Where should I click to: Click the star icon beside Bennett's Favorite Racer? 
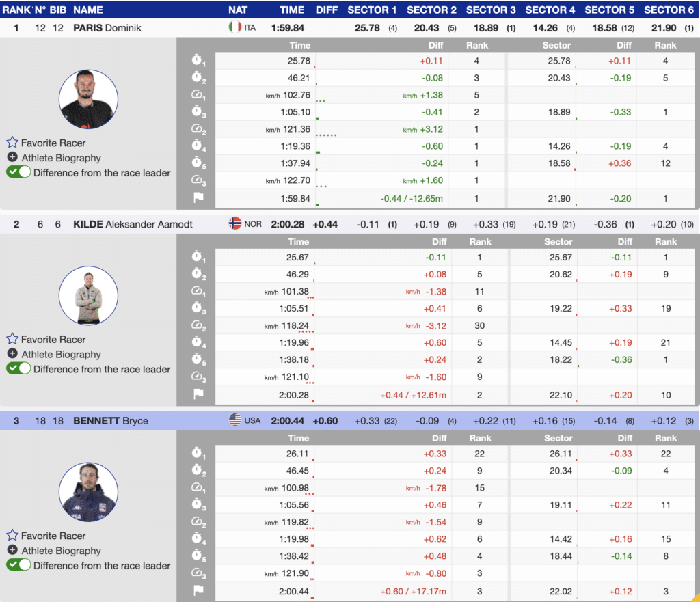12,536
